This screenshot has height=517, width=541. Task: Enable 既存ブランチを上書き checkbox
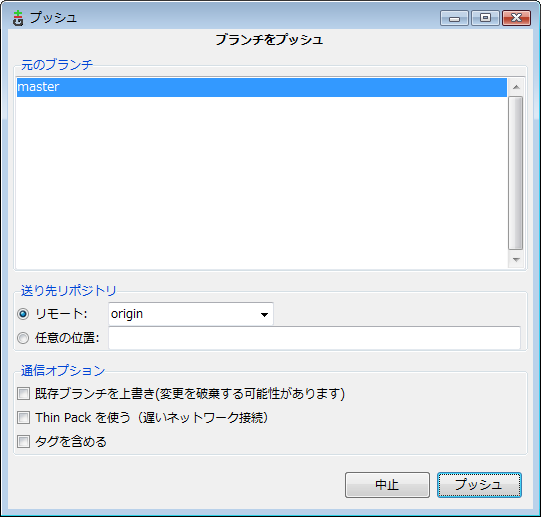(23, 393)
